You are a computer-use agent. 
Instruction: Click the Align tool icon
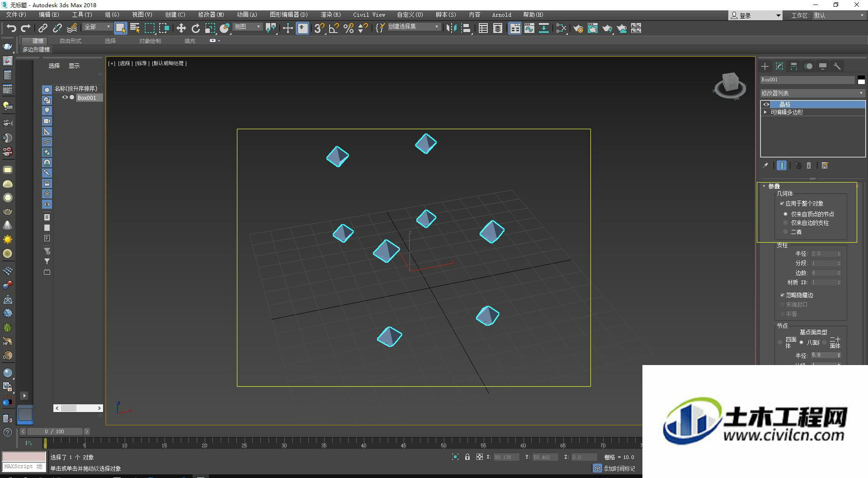(466, 28)
